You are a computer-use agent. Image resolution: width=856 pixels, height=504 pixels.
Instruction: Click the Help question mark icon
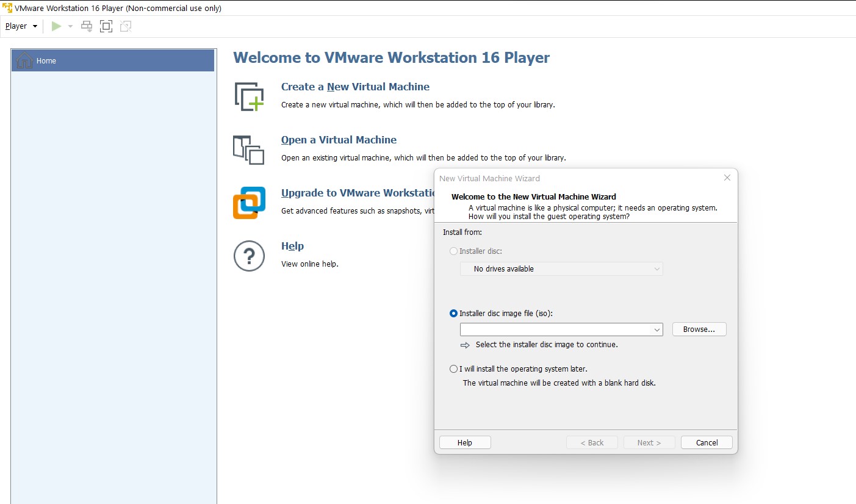coord(249,256)
